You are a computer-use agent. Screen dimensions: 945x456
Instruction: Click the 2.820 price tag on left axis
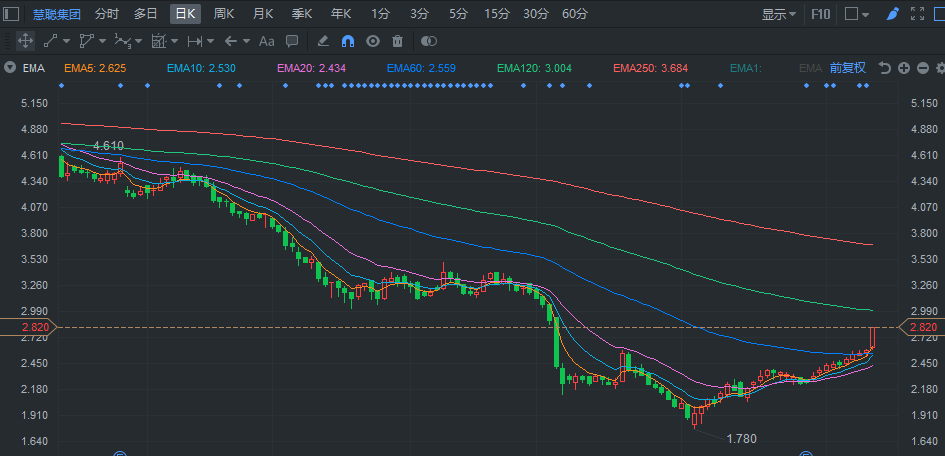(x=28, y=327)
